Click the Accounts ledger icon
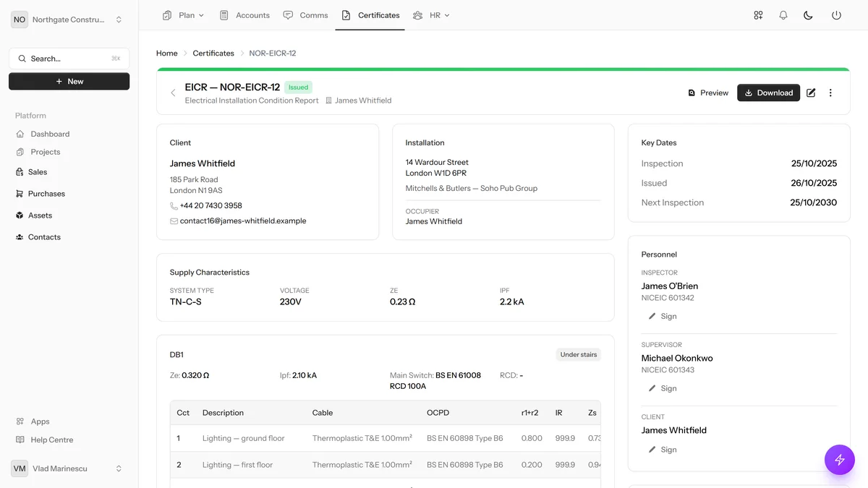The image size is (868, 488). coord(224,15)
